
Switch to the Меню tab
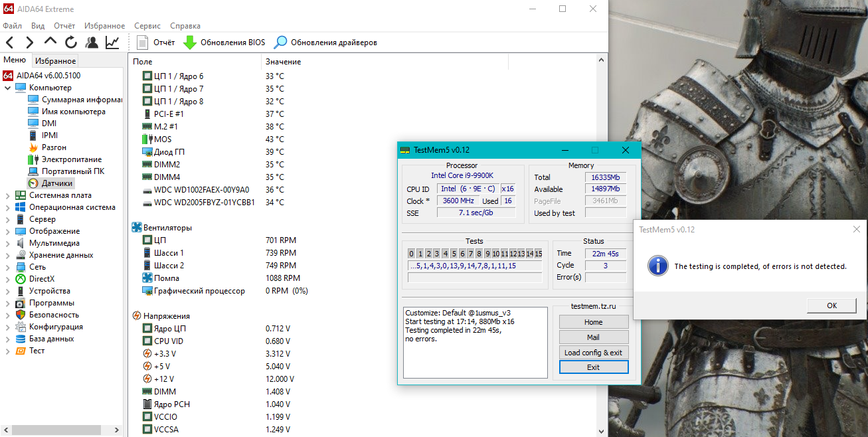[x=15, y=60]
